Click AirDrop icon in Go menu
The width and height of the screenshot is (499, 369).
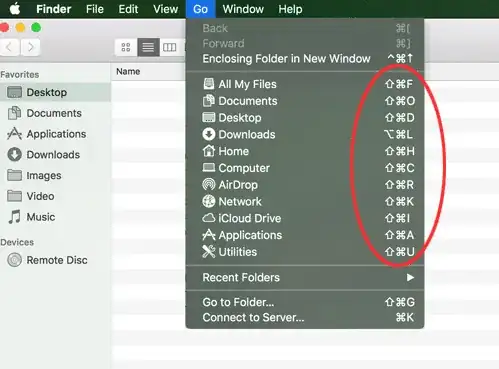209,184
